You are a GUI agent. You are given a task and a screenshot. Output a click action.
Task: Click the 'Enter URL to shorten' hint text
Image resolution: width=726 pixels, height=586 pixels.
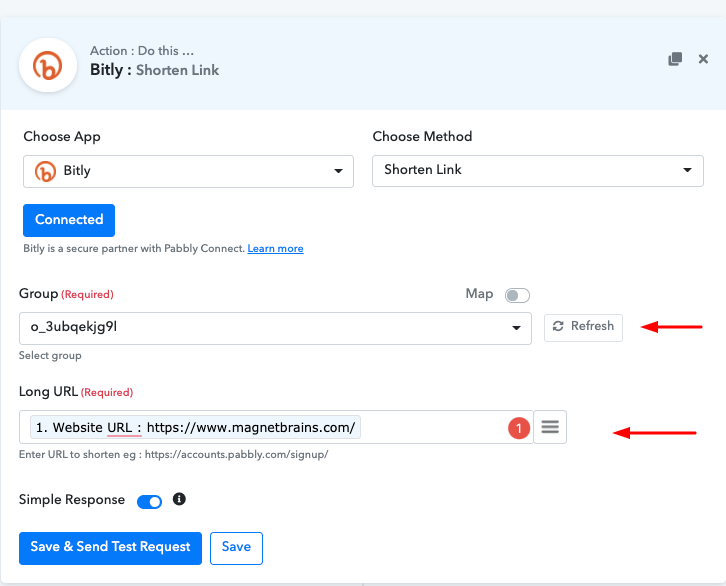(x=173, y=455)
